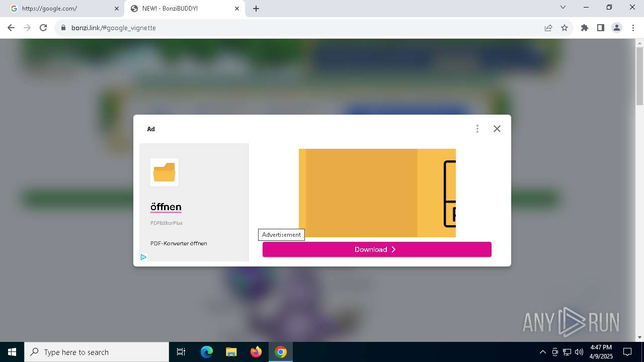
Task: Click the folder icon in ad
Action: point(164,172)
